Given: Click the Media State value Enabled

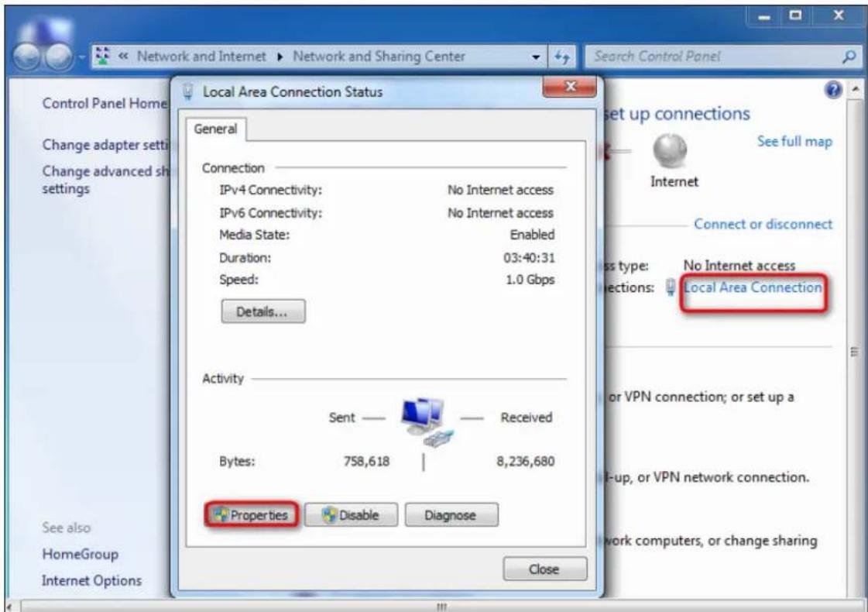Looking at the screenshot, I should click(x=532, y=235).
